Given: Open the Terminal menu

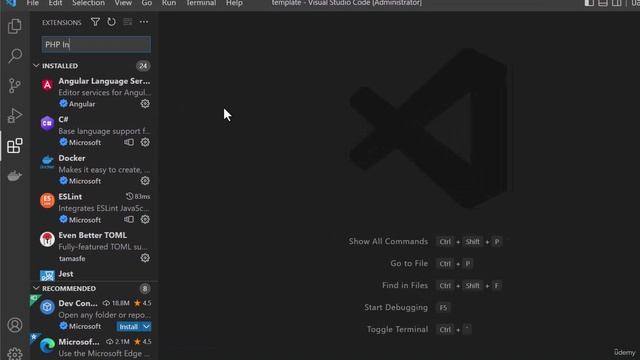Looking at the screenshot, I should pos(201,3).
